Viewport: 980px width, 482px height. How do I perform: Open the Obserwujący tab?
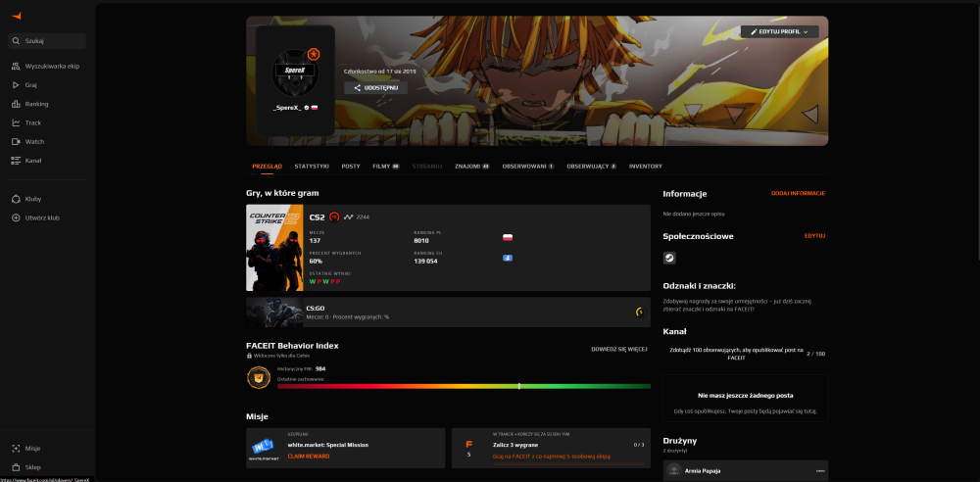click(x=591, y=167)
